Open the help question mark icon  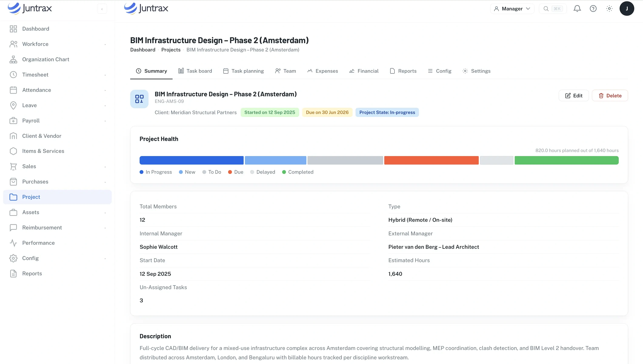point(593,9)
